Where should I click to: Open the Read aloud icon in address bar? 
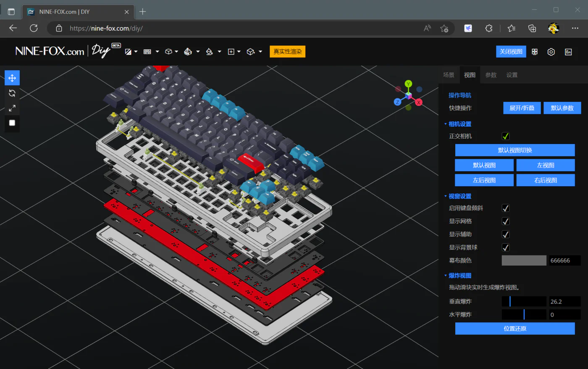tap(427, 28)
